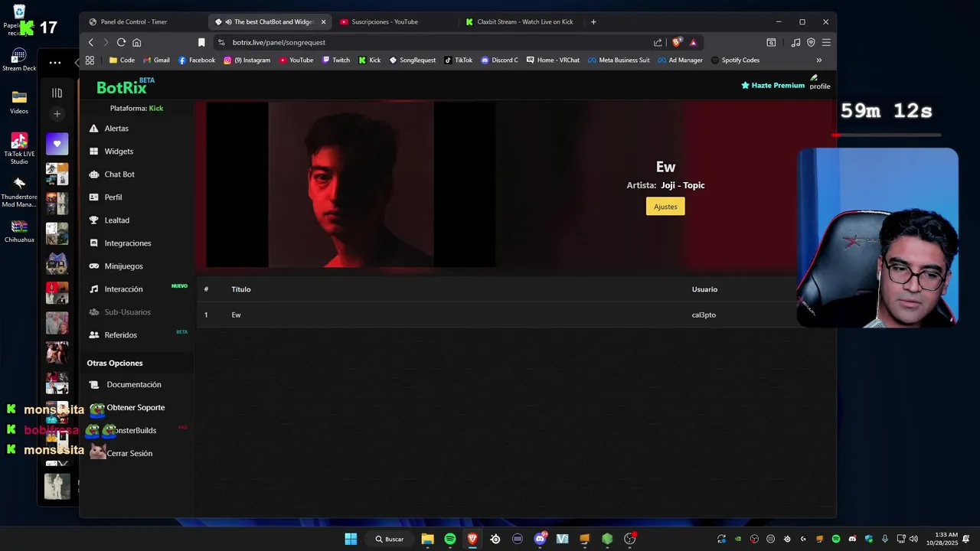
Task: Click the browser forward arrow
Action: (x=106, y=42)
